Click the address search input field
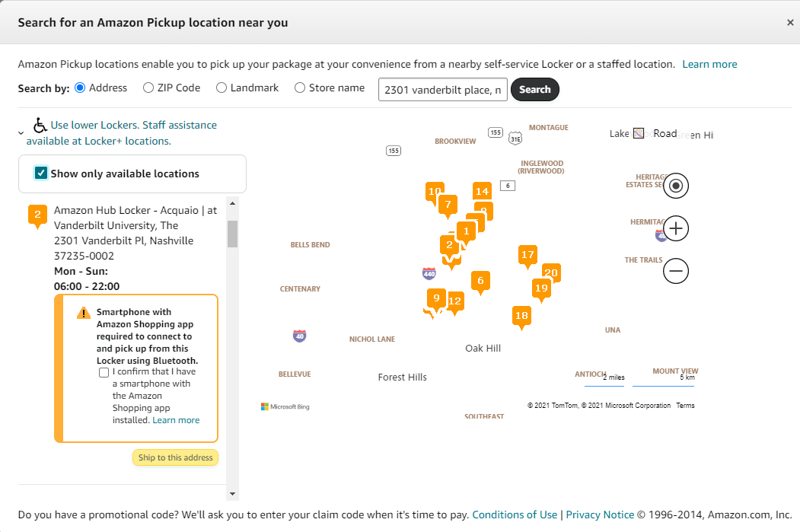 (x=442, y=90)
